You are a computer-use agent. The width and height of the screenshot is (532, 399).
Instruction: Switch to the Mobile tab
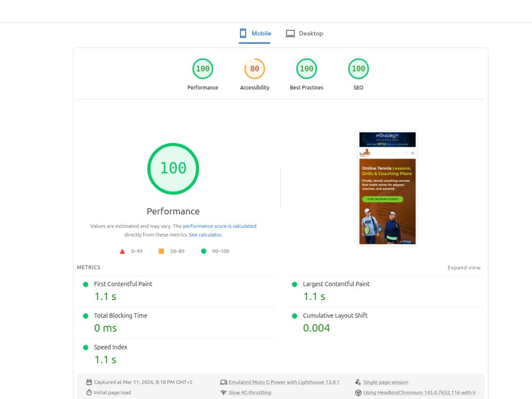[x=255, y=33]
